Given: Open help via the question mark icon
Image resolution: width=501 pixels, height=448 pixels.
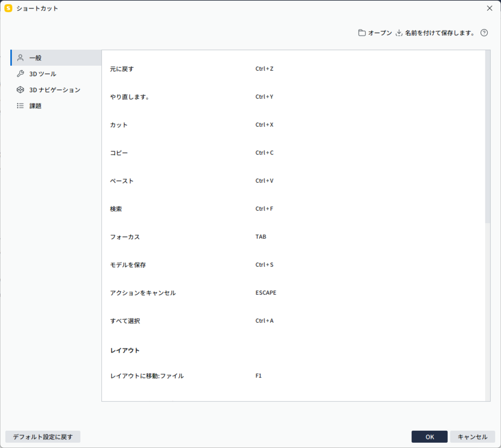Looking at the screenshot, I should coord(484,33).
